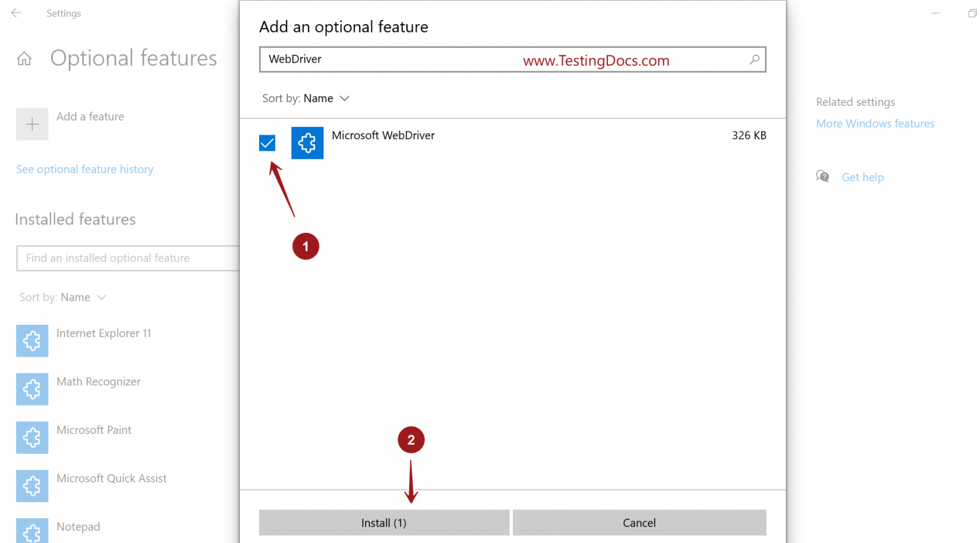Click See optional feature history link
The height and width of the screenshot is (543, 980).
click(x=84, y=169)
